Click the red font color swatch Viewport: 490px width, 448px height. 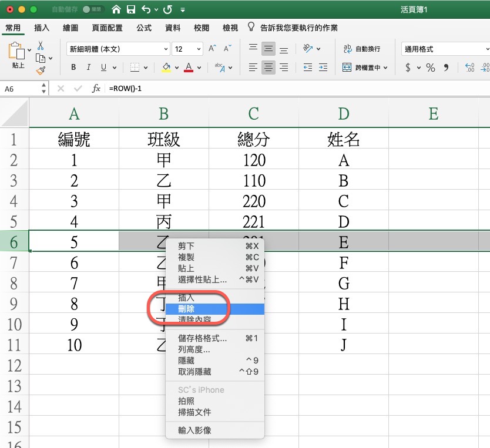pos(189,68)
